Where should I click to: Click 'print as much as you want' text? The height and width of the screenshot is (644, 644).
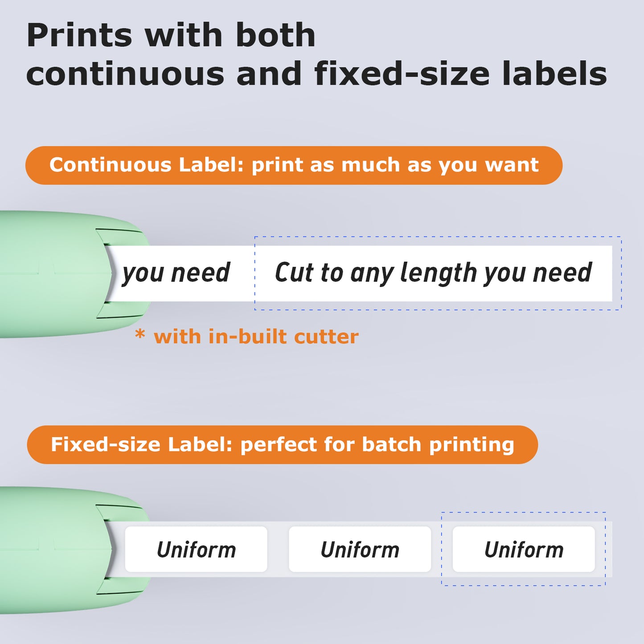(395, 165)
